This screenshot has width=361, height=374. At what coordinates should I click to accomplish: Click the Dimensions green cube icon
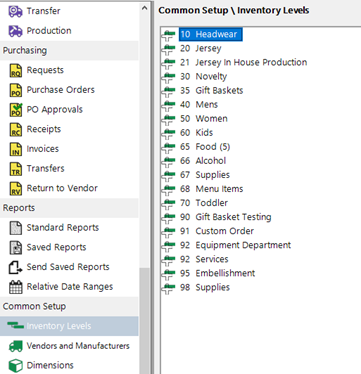[15, 365]
